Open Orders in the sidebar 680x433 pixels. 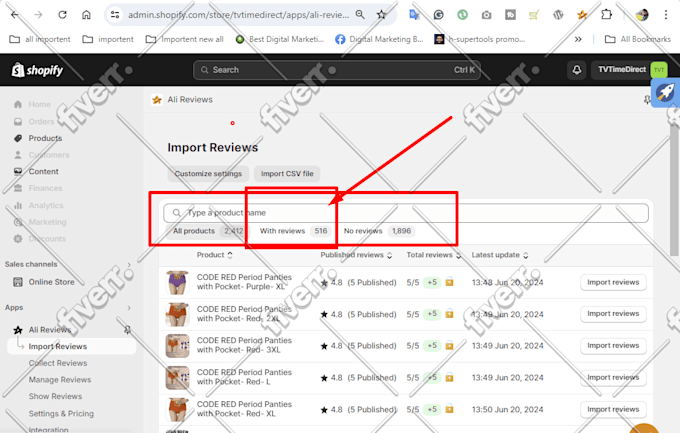[x=41, y=121]
